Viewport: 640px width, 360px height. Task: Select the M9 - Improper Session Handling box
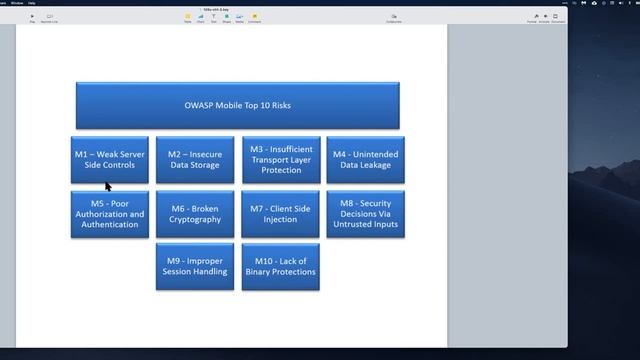(x=195, y=267)
